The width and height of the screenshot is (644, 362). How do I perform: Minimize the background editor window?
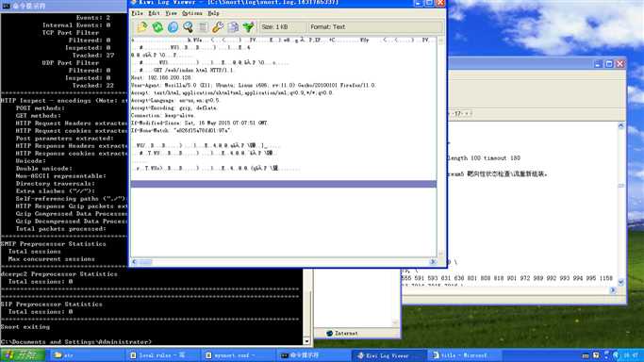598,63
